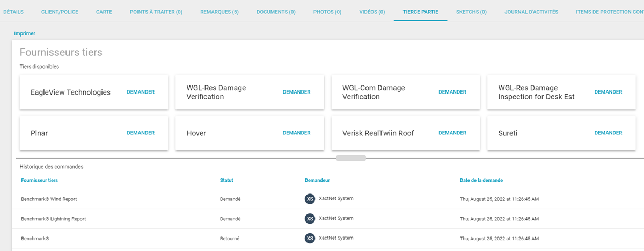The height and width of the screenshot is (251, 644).
Task: Go to Points à traiter (0) tab
Action: (x=156, y=11)
